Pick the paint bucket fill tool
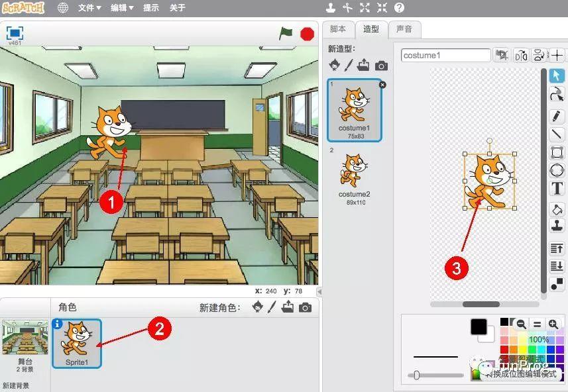This screenshot has height=392, width=568. pos(557,209)
